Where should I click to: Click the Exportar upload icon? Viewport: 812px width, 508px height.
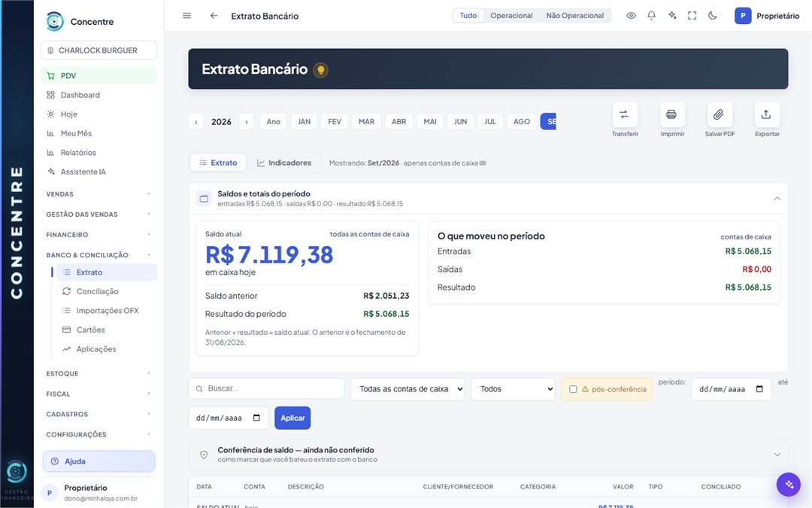pyautogui.click(x=766, y=114)
